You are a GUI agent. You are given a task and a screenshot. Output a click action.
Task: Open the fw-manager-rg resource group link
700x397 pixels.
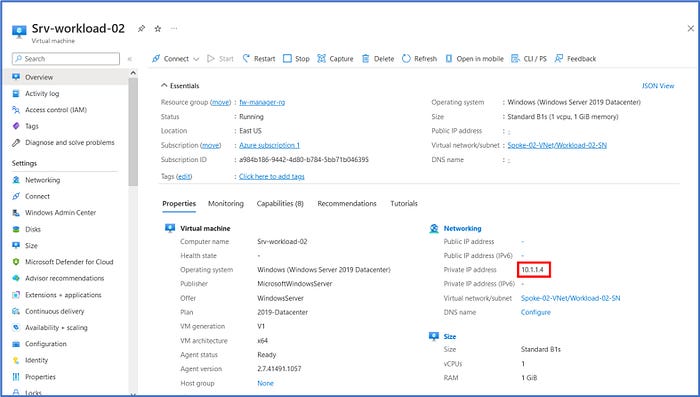262,102
